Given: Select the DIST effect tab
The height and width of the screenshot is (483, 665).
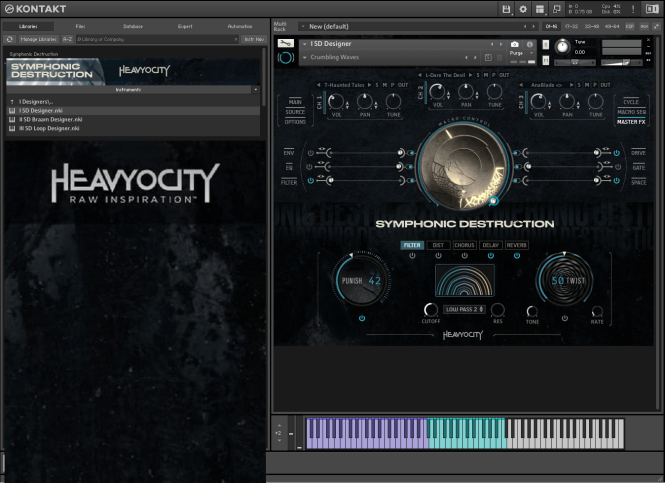Looking at the screenshot, I should click(x=439, y=245).
